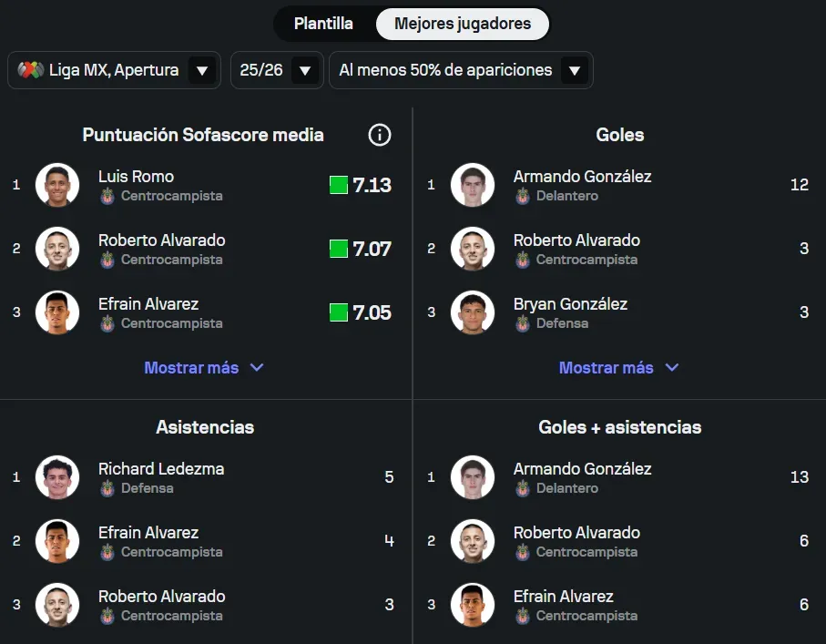Screen dimensions: 826x644
Task: Click Efrain Alvarez's green 7.05 rating square
Action: [339, 312]
